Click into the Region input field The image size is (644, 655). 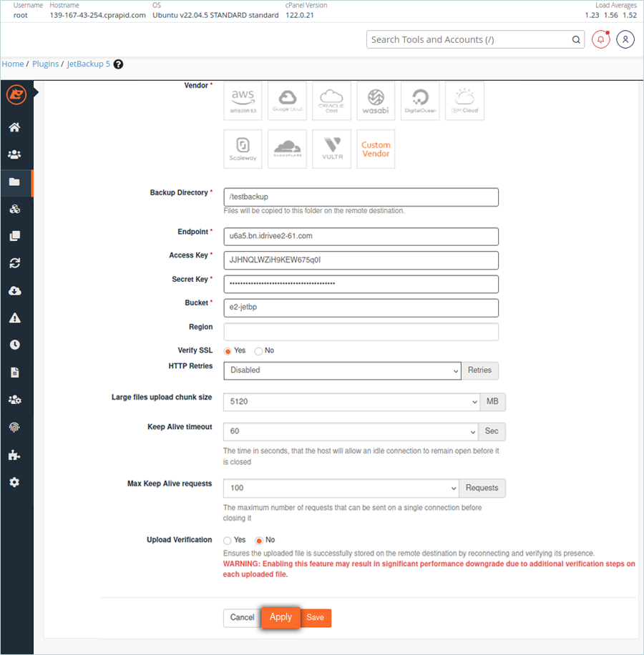(361, 332)
